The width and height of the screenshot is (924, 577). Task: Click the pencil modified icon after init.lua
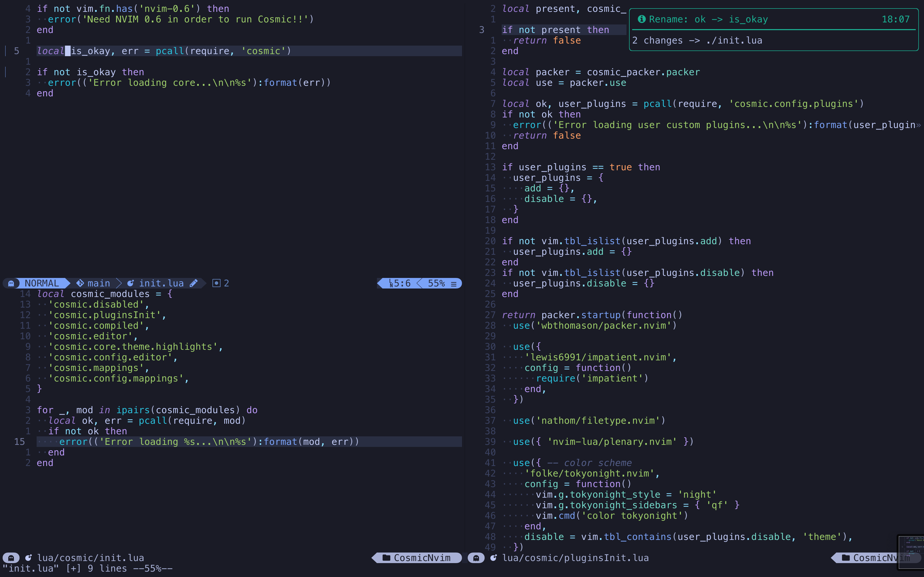coord(194,283)
